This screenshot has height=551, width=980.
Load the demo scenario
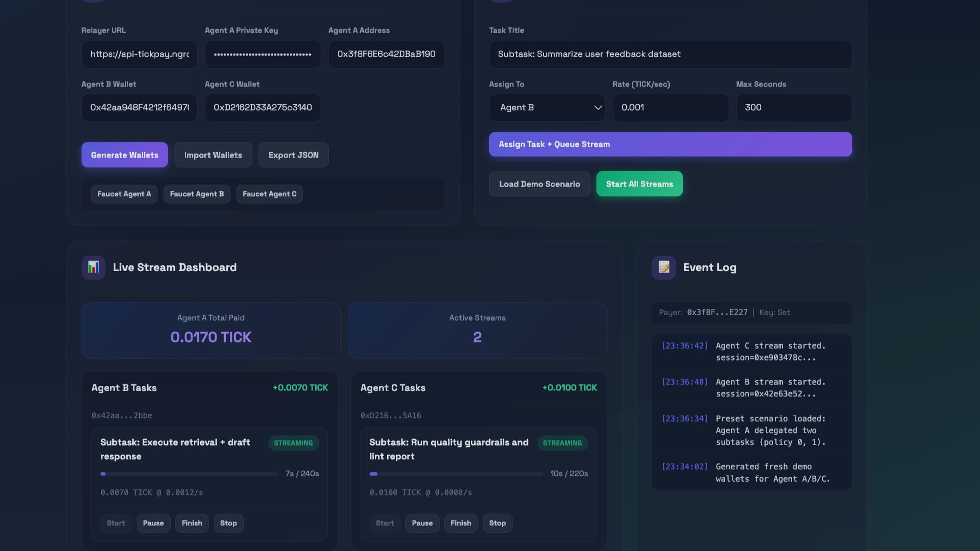[539, 184]
